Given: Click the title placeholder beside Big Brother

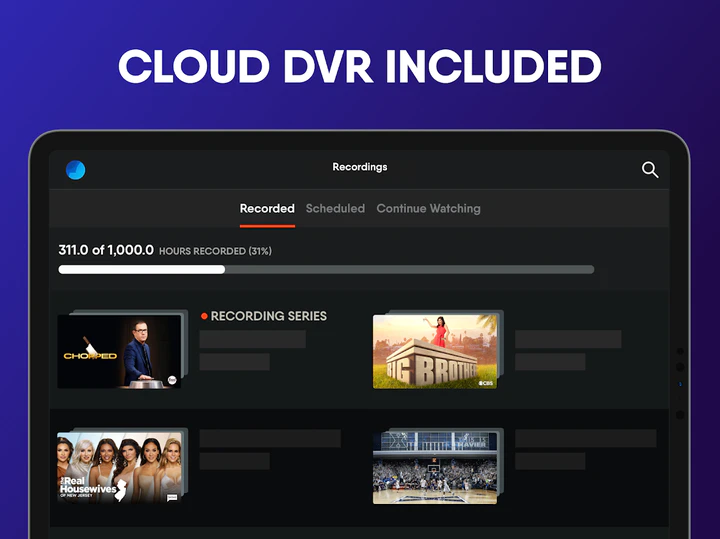Looking at the screenshot, I should pyautogui.click(x=567, y=340).
